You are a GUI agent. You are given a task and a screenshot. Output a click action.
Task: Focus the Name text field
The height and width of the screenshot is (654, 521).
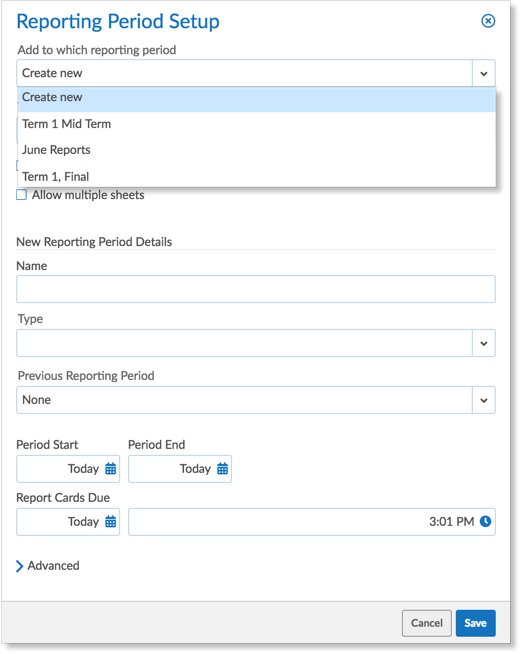coord(256,289)
